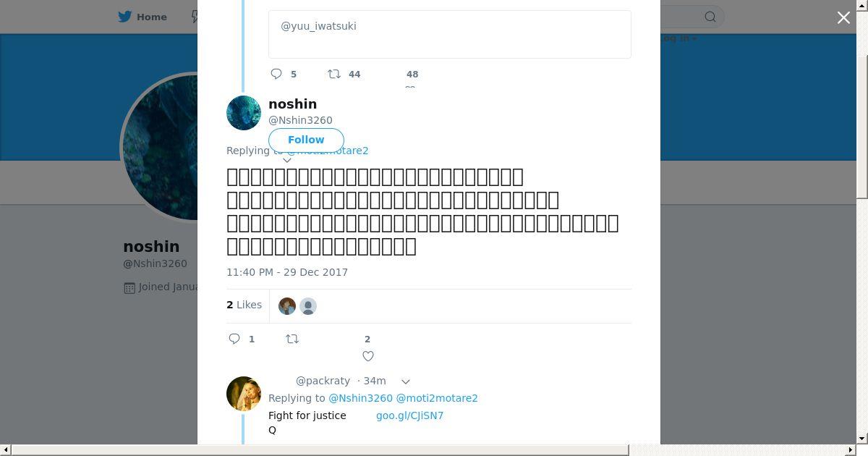The height and width of the screenshot is (456, 868).
Task: Click the horizontal scrollbar at the bottom
Action: pyautogui.click(x=318, y=450)
